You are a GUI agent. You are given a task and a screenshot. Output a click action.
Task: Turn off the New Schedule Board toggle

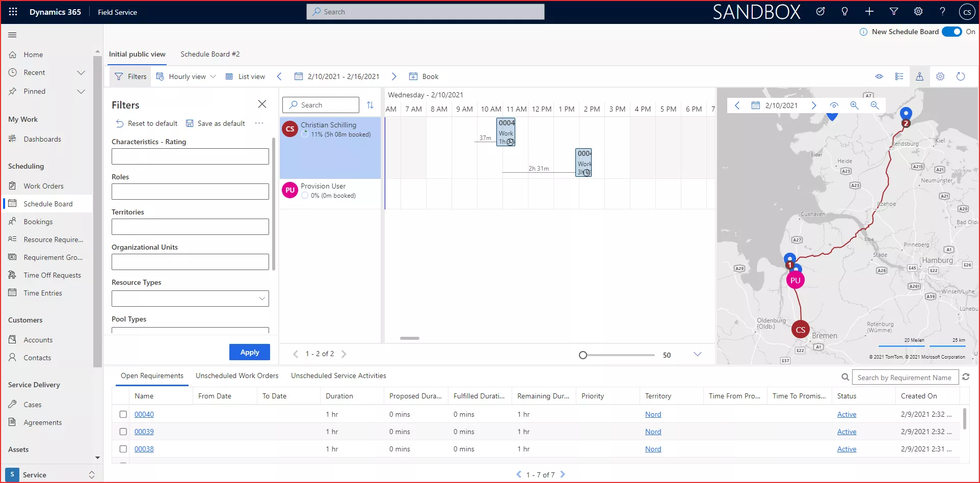951,32
